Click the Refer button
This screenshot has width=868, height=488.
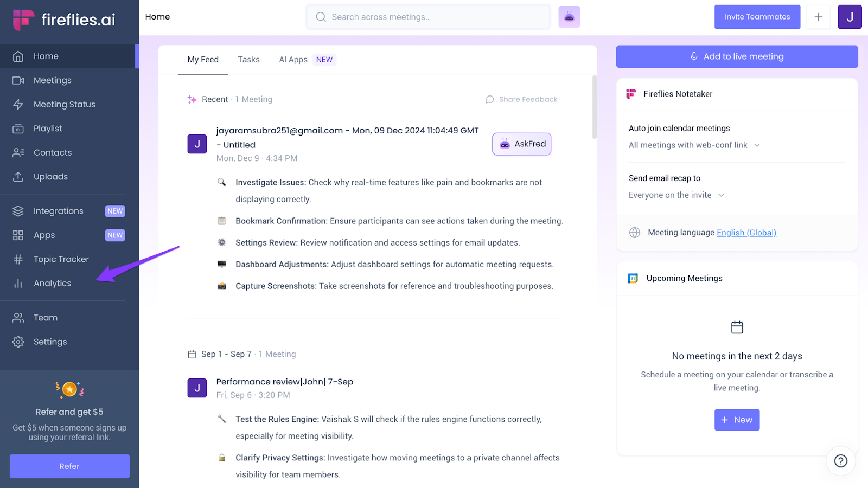69,466
